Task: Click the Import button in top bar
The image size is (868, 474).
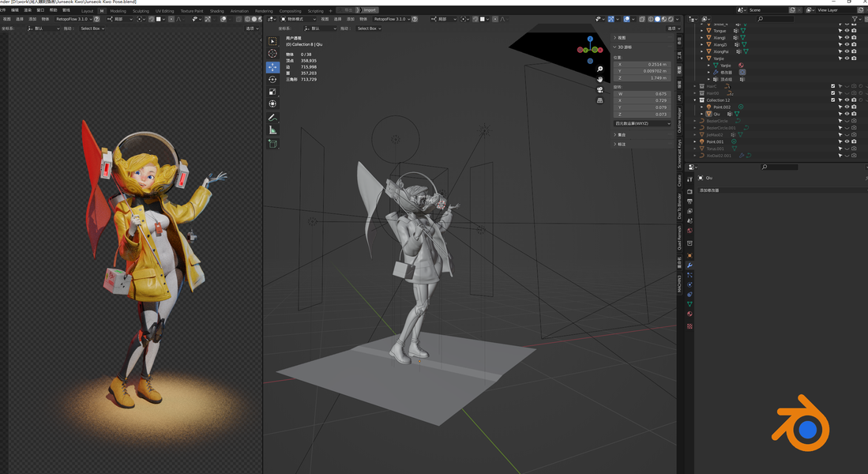Action: [x=369, y=10]
